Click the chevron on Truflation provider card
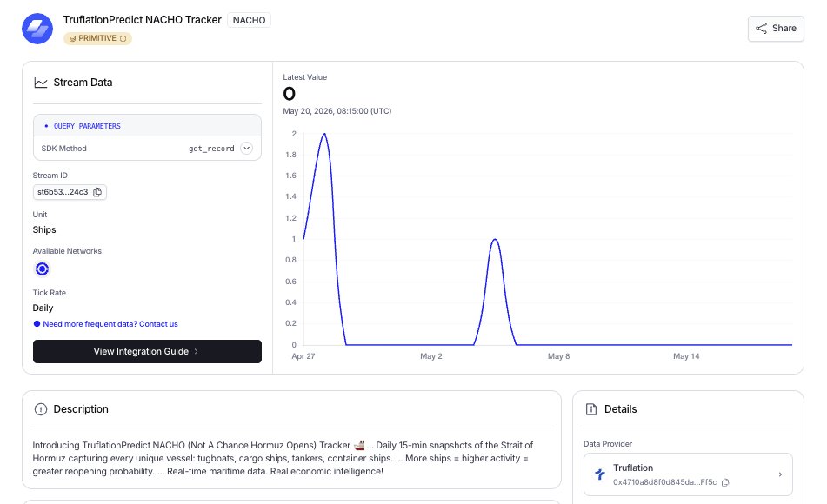827x504 pixels. click(x=780, y=474)
